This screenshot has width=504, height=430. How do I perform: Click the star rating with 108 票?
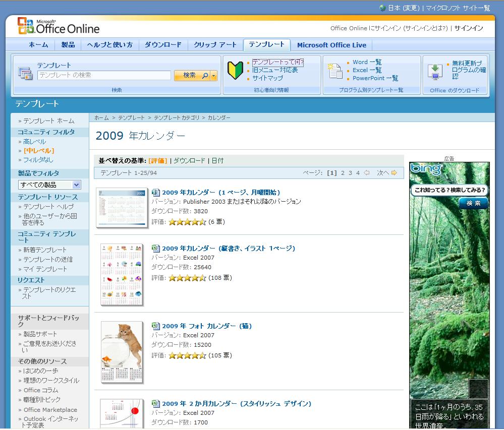coord(187,278)
